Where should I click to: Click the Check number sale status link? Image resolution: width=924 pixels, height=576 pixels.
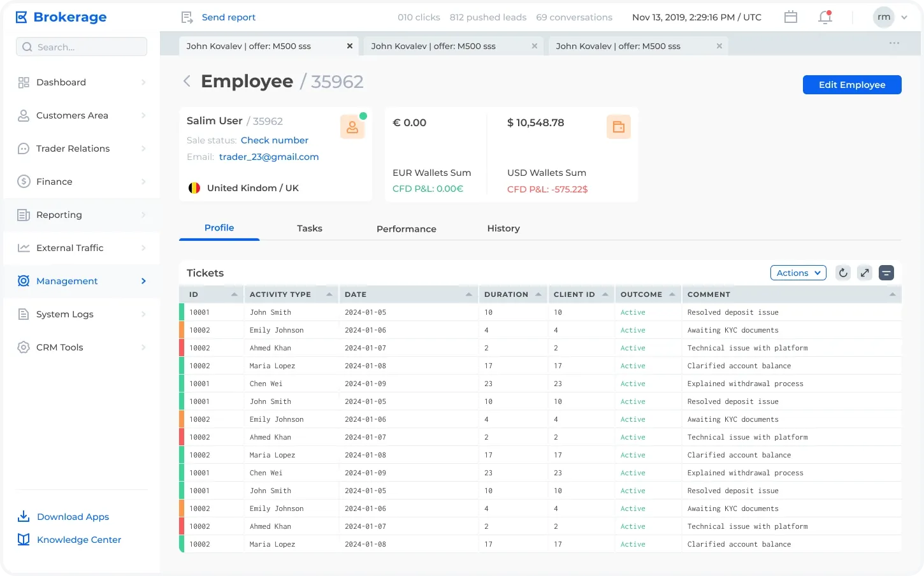(x=275, y=140)
